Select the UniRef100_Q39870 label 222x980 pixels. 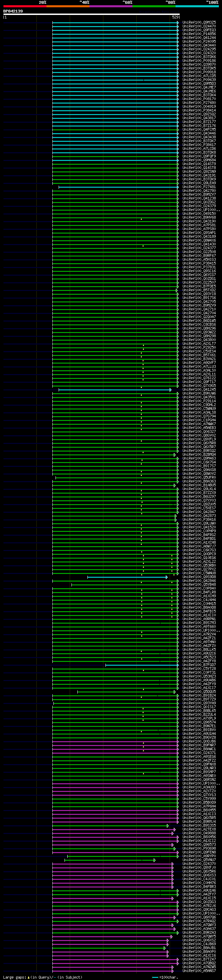(x=199, y=65)
